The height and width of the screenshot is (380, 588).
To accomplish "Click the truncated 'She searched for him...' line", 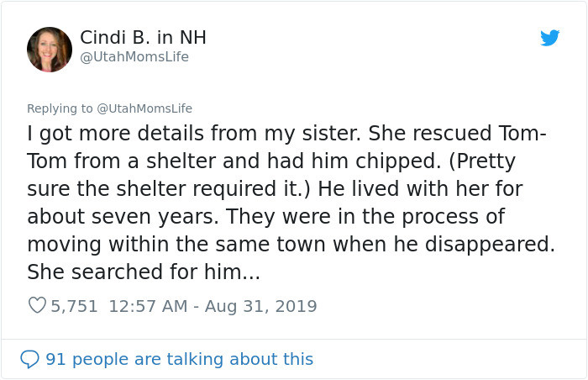I will (144, 272).
